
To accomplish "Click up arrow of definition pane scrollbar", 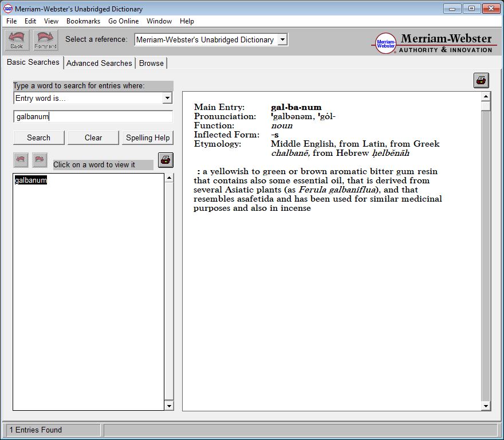I will point(486,96).
